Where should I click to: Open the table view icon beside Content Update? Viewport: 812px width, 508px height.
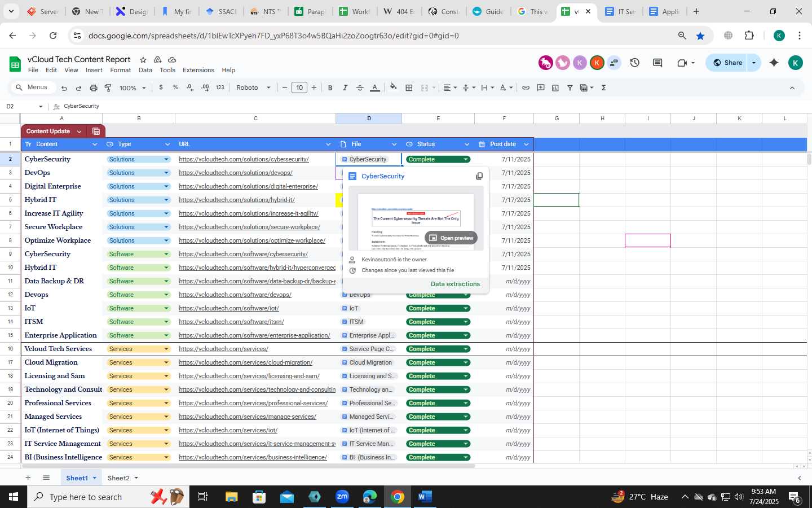pyautogui.click(x=96, y=131)
